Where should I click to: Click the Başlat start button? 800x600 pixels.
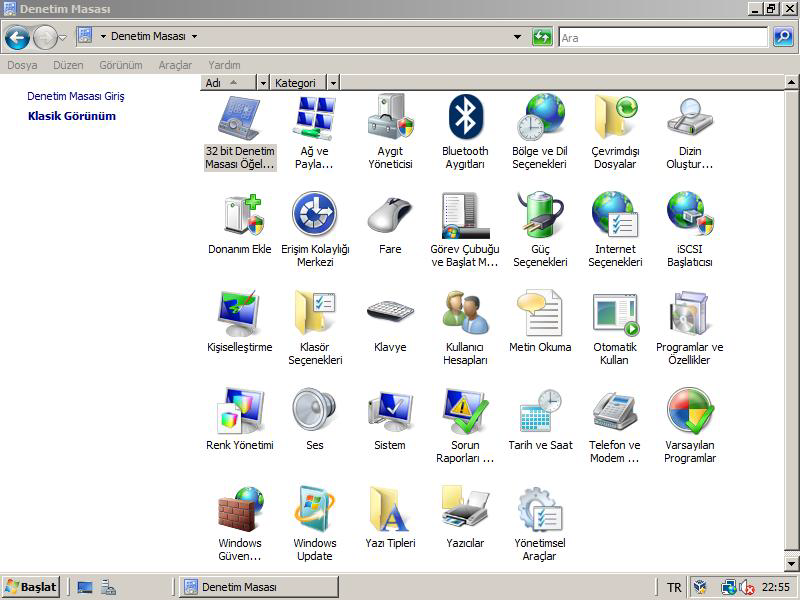pos(31,587)
